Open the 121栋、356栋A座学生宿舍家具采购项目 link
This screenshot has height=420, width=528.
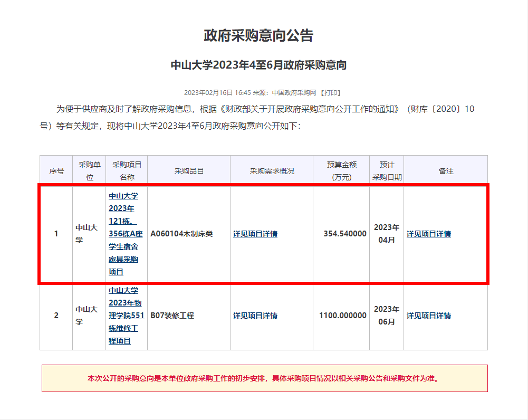coord(126,234)
